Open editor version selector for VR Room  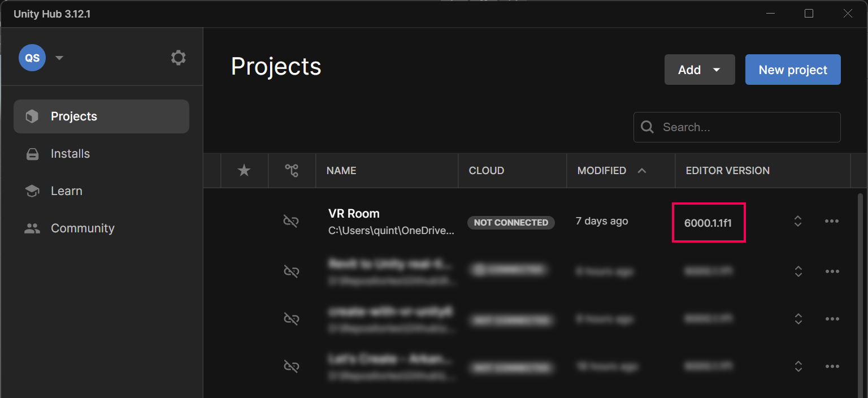coord(798,221)
